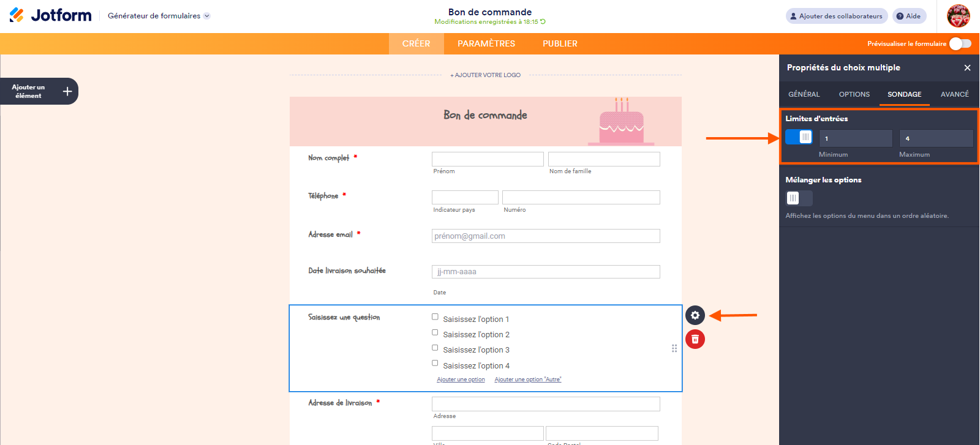Viewport: 980px width, 445px height.
Task: Click the user profile avatar
Action: [959, 16]
